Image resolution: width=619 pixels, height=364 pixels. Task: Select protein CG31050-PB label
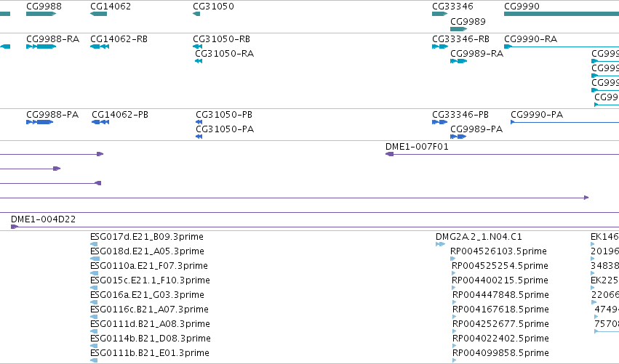coord(224,115)
